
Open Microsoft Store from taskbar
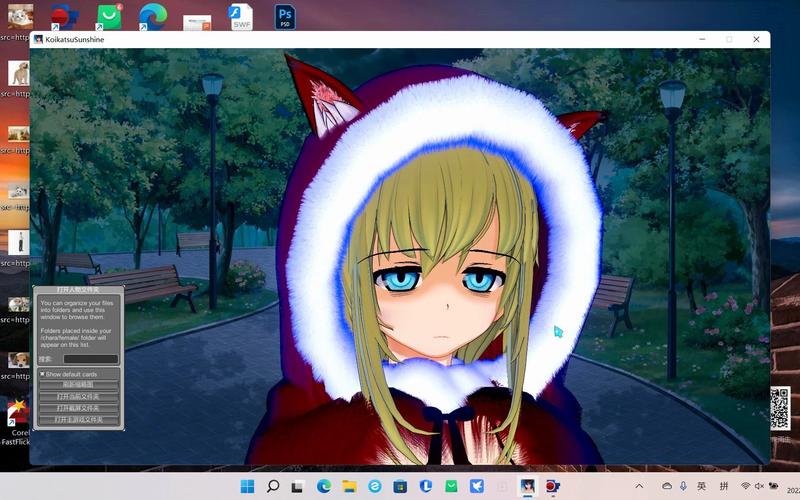pyautogui.click(x=400, y=486)
